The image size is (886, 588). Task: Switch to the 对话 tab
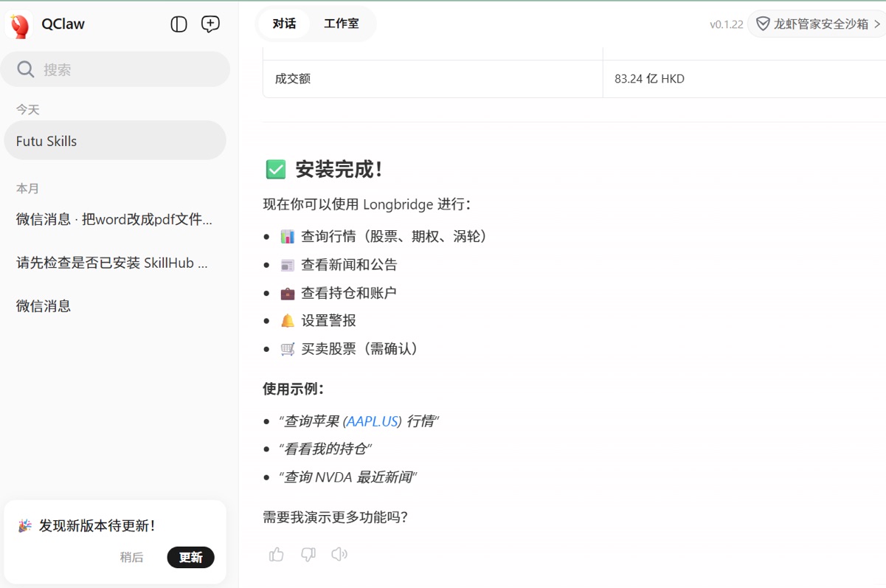click(x=284, y=24)
